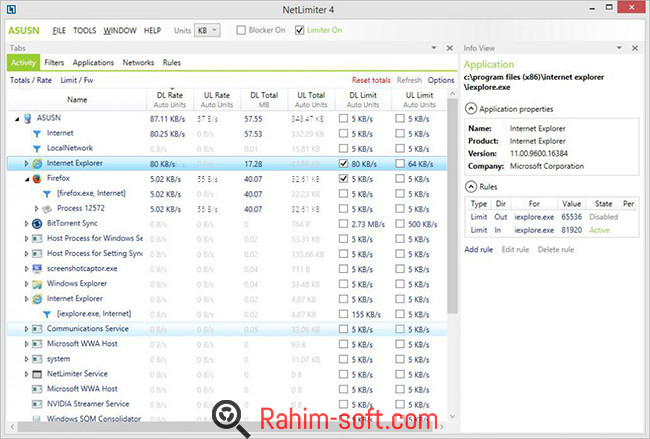Click the Windows Explorer folder icon

(x=37, y=284)
